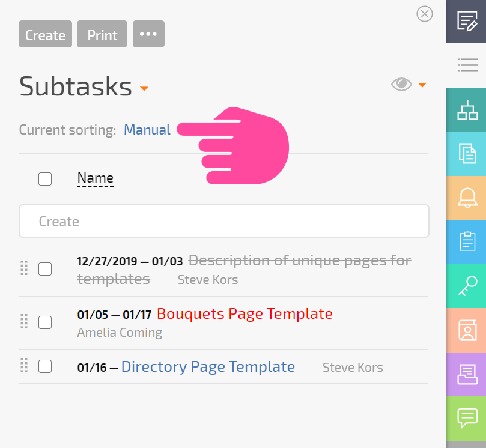486x448 pixels.
Task: Open the comments chat bubble icon
Action: point(466,419)
